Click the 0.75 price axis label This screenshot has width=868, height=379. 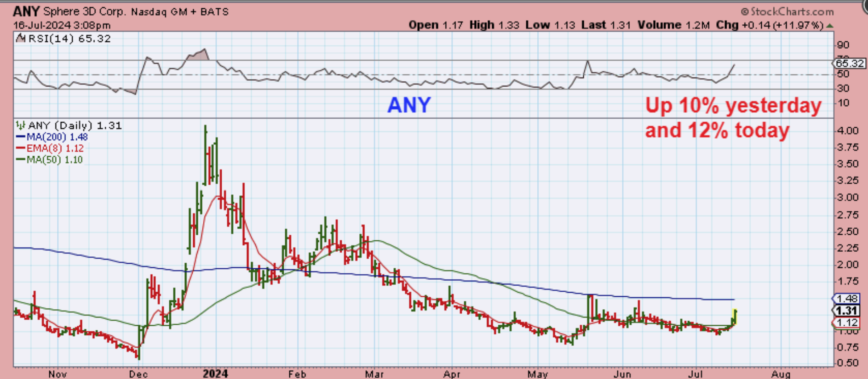[x=847, y=348]
